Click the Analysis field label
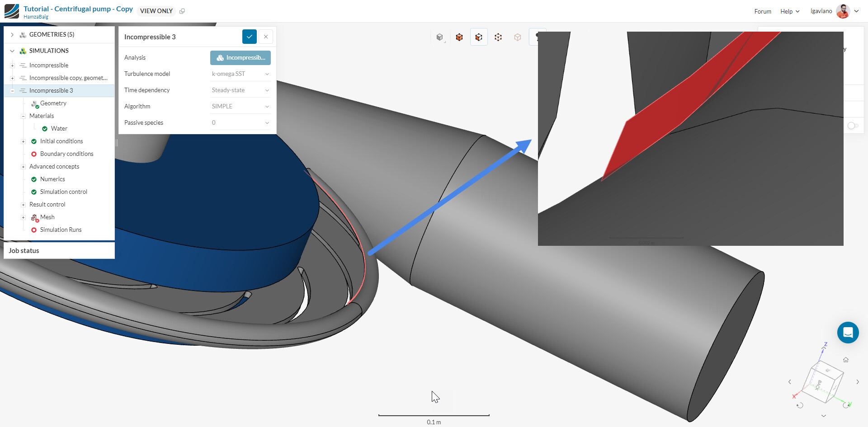This screenshot has height=427, width=868. click(135, 58)
